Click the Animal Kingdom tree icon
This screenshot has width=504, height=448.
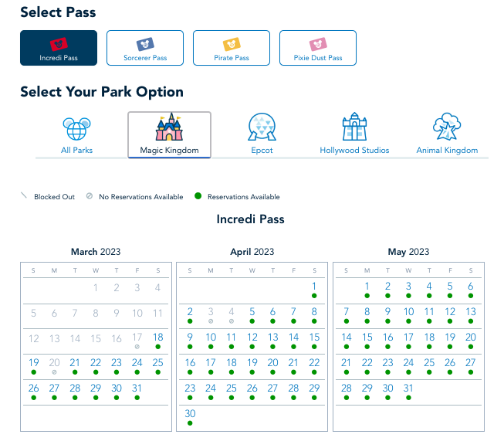[x=447, y=128]
